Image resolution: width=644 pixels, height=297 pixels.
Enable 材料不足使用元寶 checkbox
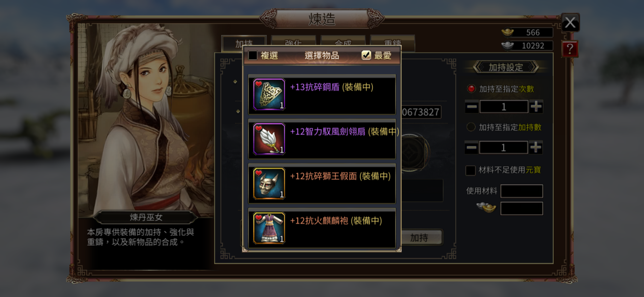(471, 170)
